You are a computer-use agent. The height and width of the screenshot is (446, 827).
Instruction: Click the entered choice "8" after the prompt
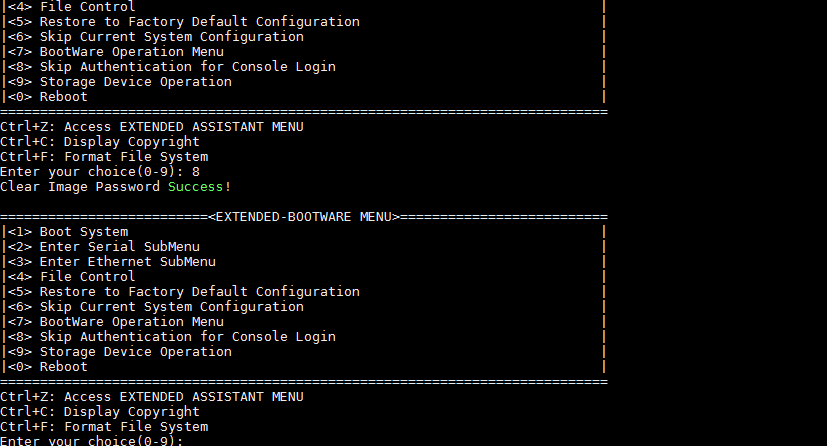point(196,172)
